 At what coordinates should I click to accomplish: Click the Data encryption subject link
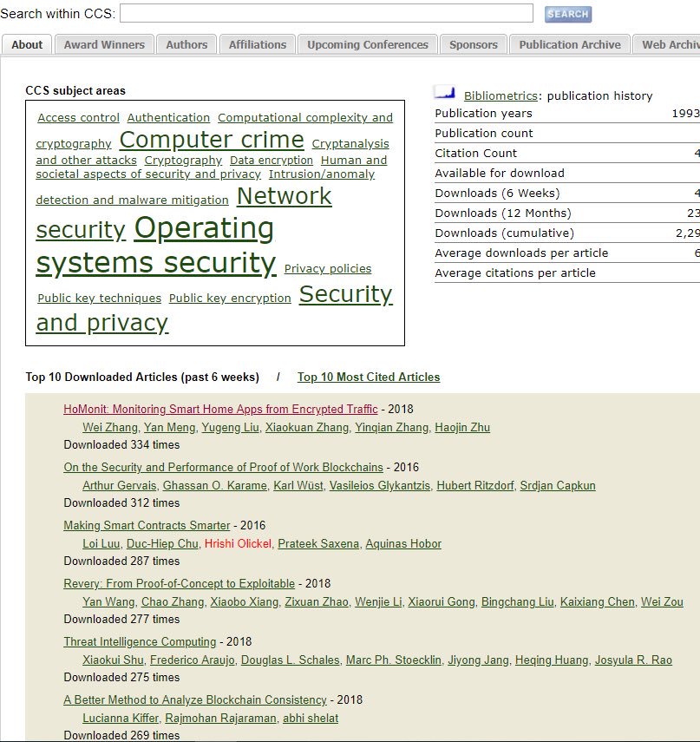271,161
